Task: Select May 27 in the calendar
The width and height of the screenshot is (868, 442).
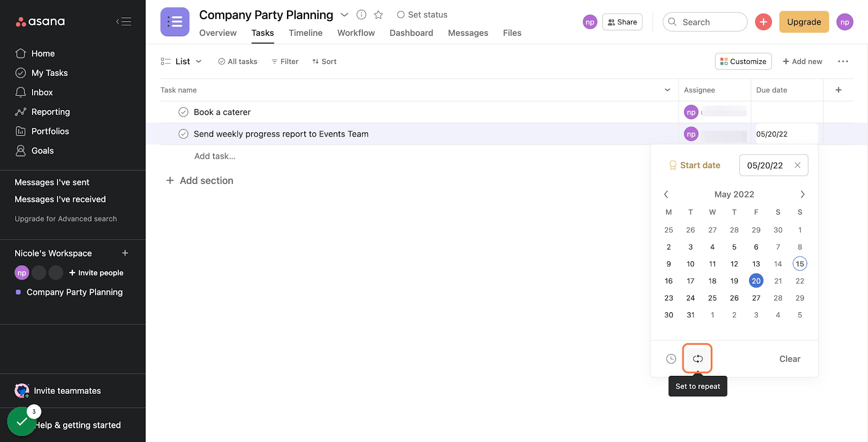Action: point(756,298)
